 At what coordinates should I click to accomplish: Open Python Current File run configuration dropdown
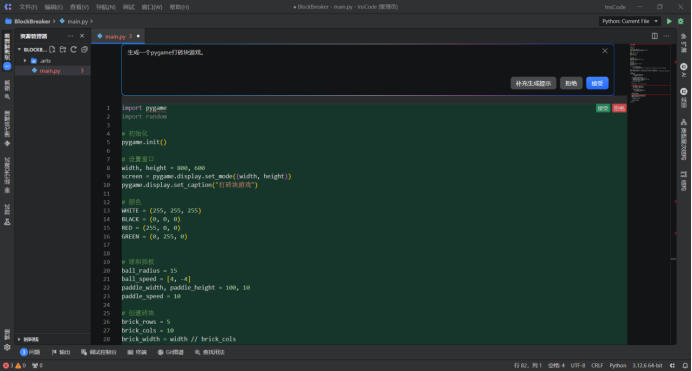(x=630, y=21)
